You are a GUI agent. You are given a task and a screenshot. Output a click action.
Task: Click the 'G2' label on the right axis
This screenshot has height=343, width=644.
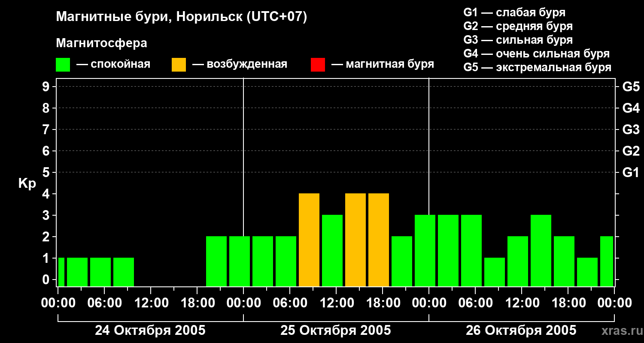pos(631,151)
